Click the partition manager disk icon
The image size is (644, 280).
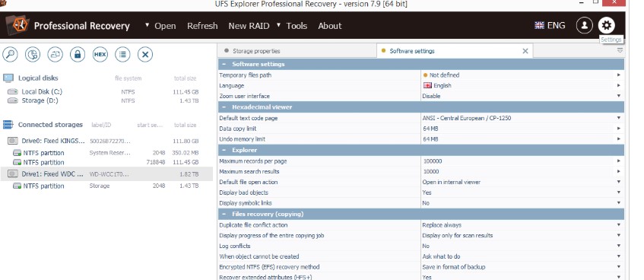[33, 54]
